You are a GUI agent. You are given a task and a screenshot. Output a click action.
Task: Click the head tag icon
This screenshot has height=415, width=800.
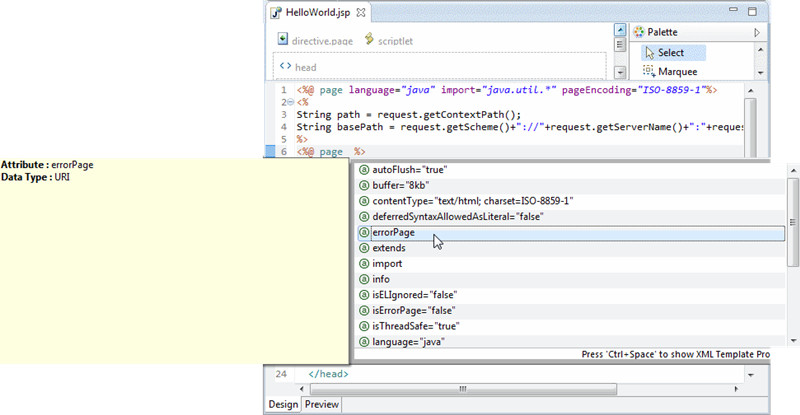point(285,67)
